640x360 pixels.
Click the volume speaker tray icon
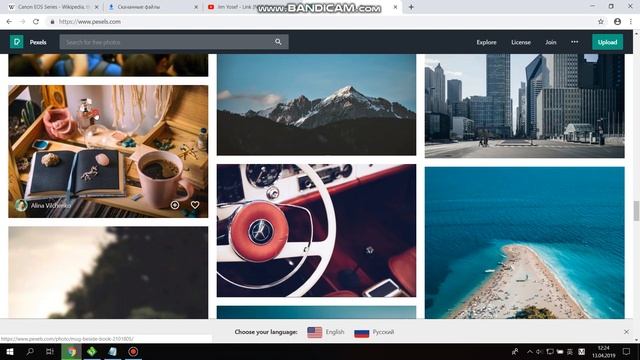pos(539,351)
